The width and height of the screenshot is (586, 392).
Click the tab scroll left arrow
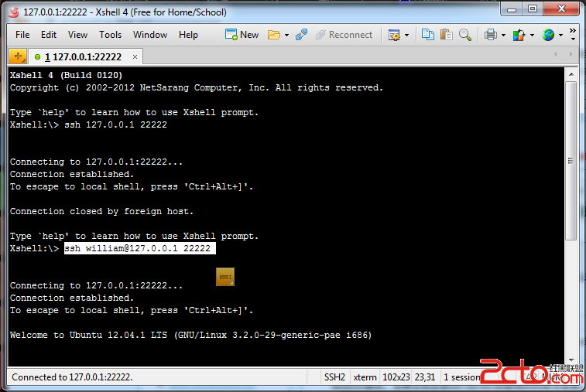coord(556,54)
